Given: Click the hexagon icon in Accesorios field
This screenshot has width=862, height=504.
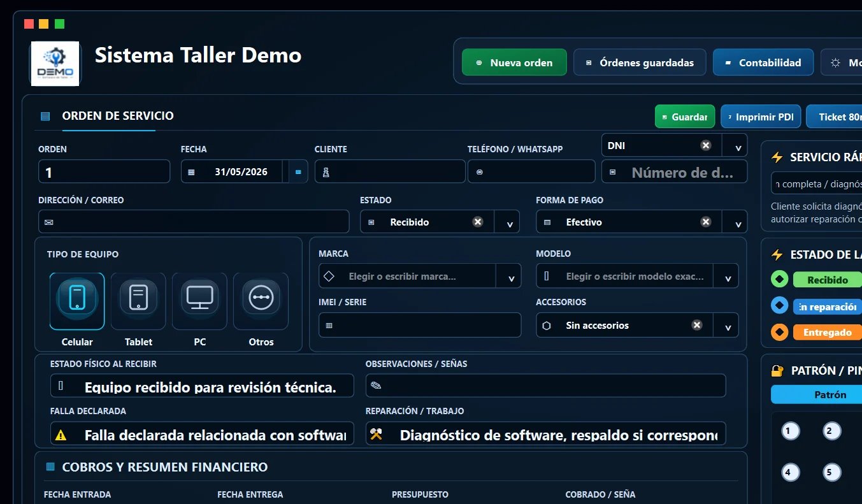Looking at the screenshot, I should point(547,325).
